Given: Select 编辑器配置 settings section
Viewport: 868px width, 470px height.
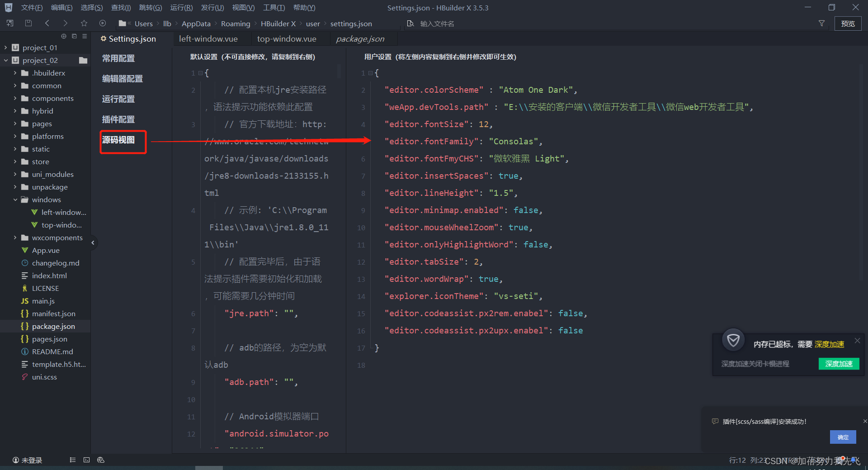Looking at the screenshot, I should coord(123,79).
